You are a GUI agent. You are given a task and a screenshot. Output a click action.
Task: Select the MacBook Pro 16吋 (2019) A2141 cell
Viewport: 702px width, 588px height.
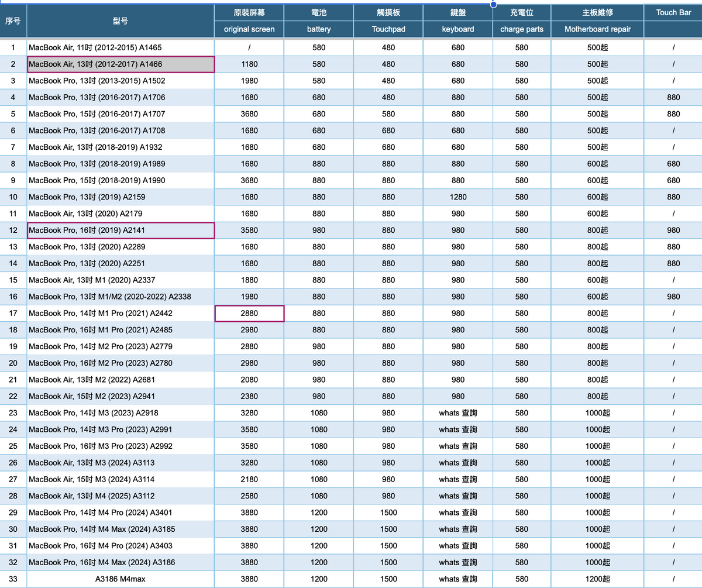pyautogui.click(x=121, y=231)
